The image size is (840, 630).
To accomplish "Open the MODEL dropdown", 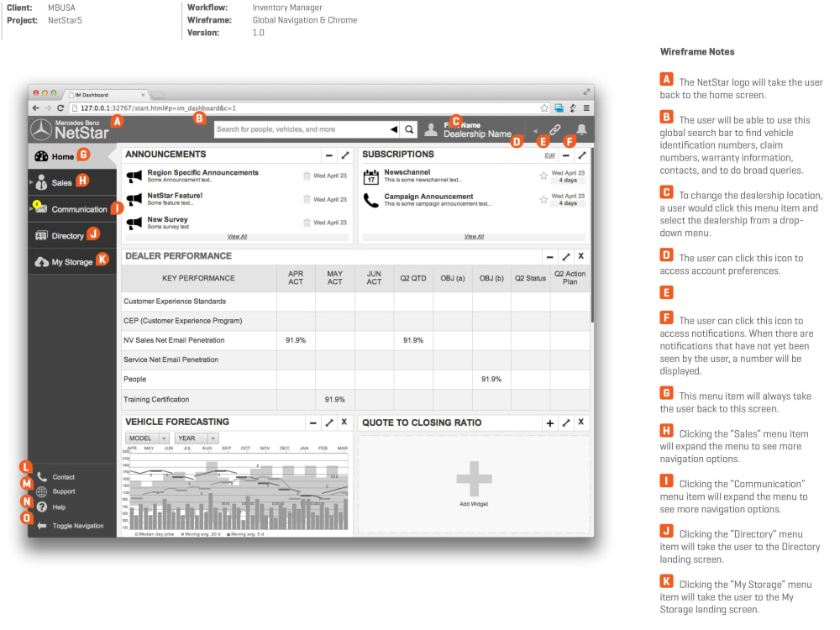I will (147, 438).
